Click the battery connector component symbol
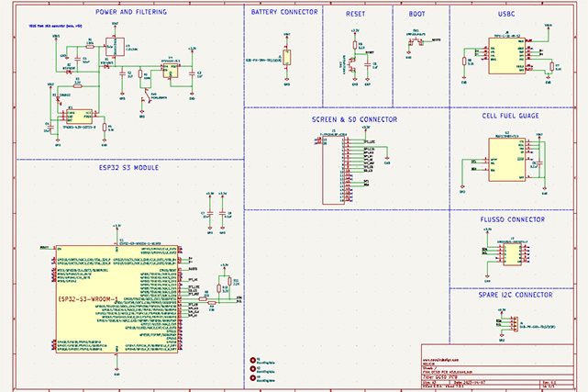Image resolution: width=588 pixels, height=392 pixels. point(286,58)
